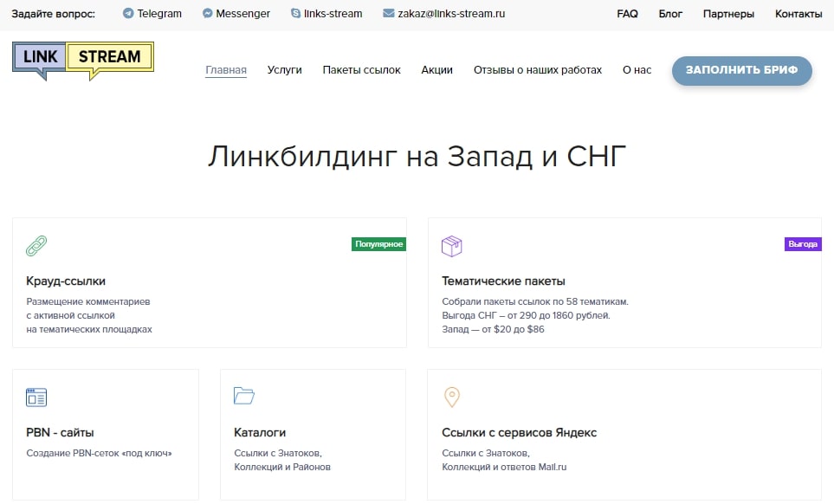The height and width of the screenshot is (504, 834).
Task: Open the folder icon on Каталоги card
Action: pos(243,395)
